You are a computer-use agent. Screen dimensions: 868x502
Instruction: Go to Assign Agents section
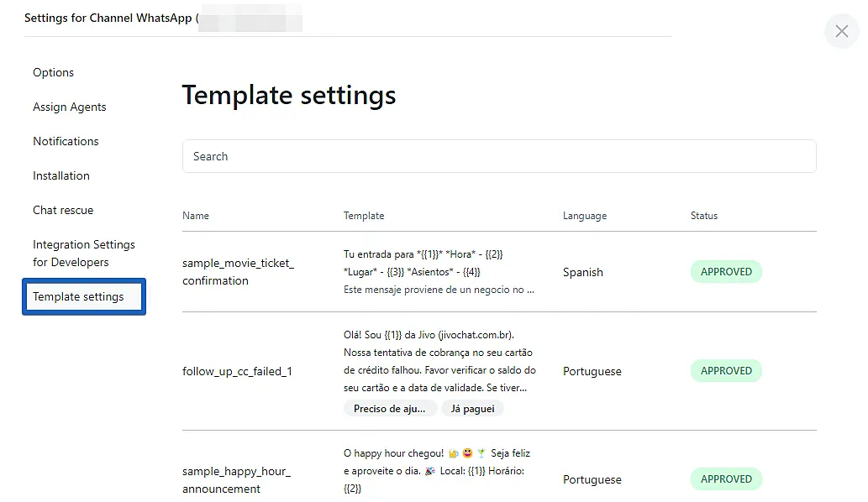coord(70,107)
